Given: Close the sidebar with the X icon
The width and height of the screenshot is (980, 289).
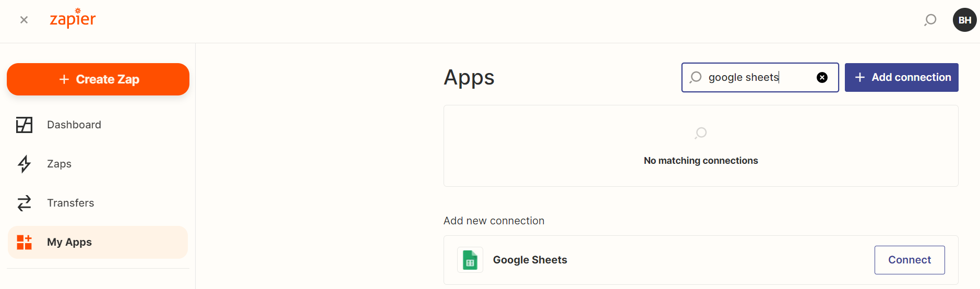Looking at the screenshot, I should (24, 20).
